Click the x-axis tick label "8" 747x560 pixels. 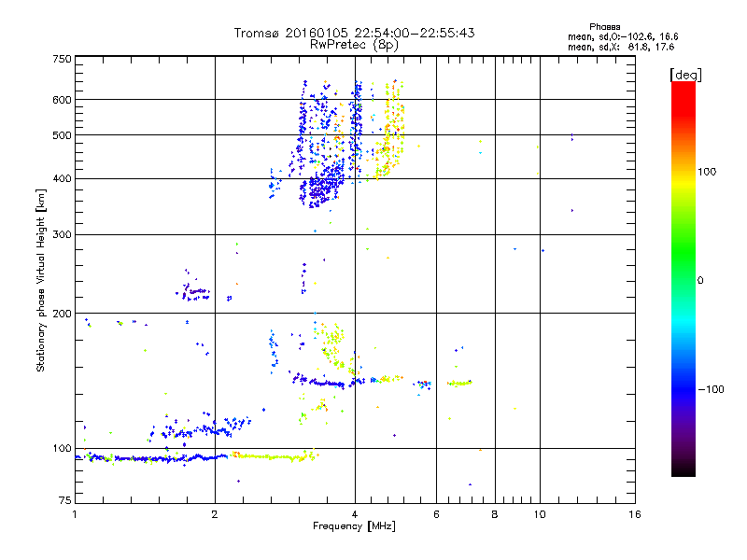[495, 514]
